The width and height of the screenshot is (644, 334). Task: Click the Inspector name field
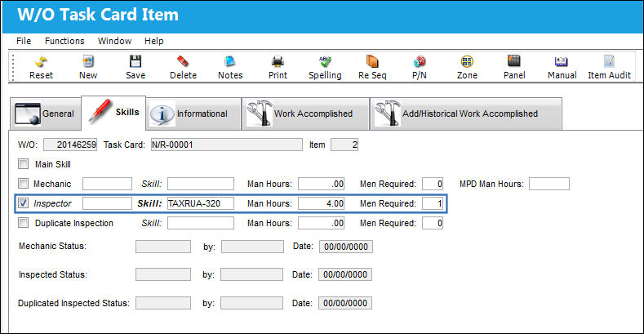tap(107, 203)
